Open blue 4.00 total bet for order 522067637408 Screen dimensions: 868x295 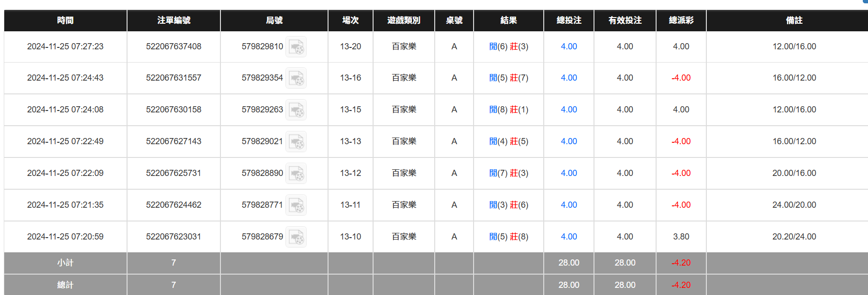click(568, 46)
